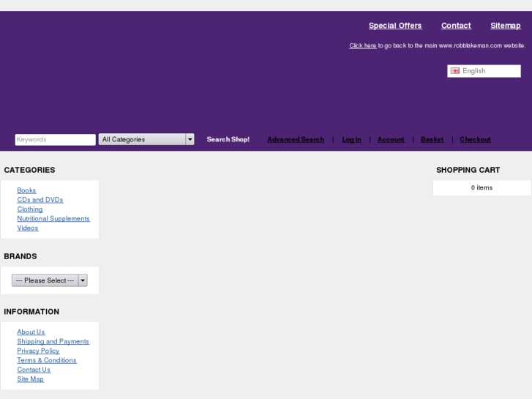Browse the Clothing category
532x399 pixels.
tap(30, 209)
